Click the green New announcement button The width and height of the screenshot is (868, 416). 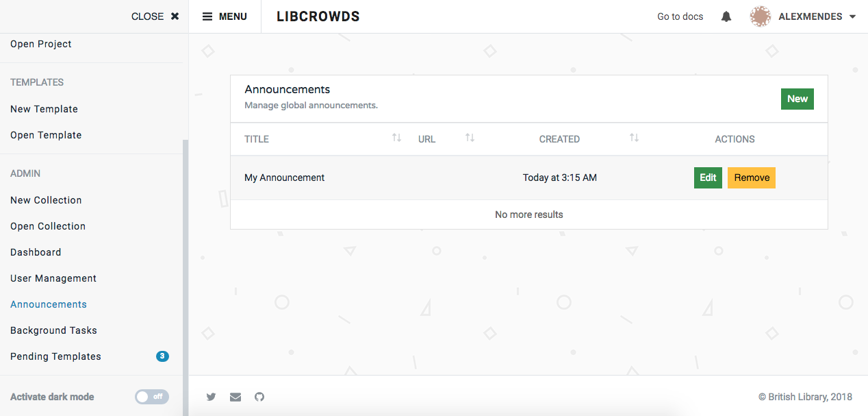[797, 99]
